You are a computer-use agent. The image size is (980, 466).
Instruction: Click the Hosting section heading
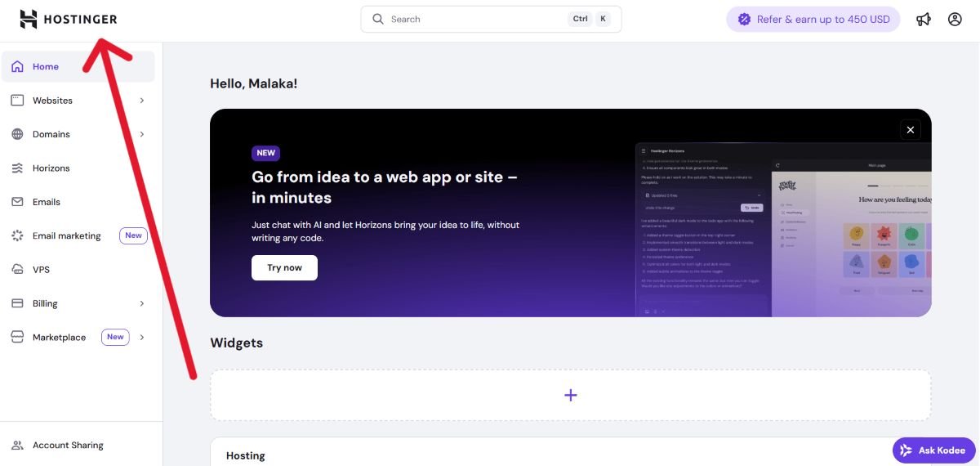[246, 455]
